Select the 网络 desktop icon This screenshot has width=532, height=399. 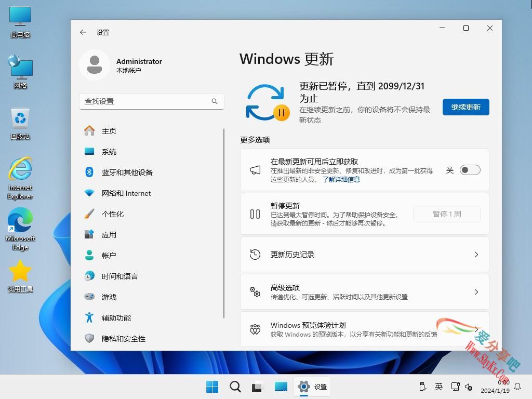20,73
